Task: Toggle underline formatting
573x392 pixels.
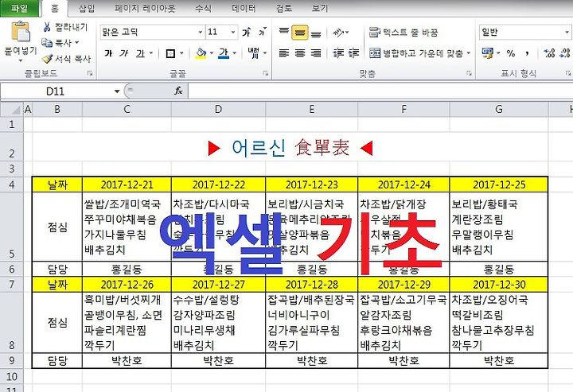Action: (x=140, y=53)
